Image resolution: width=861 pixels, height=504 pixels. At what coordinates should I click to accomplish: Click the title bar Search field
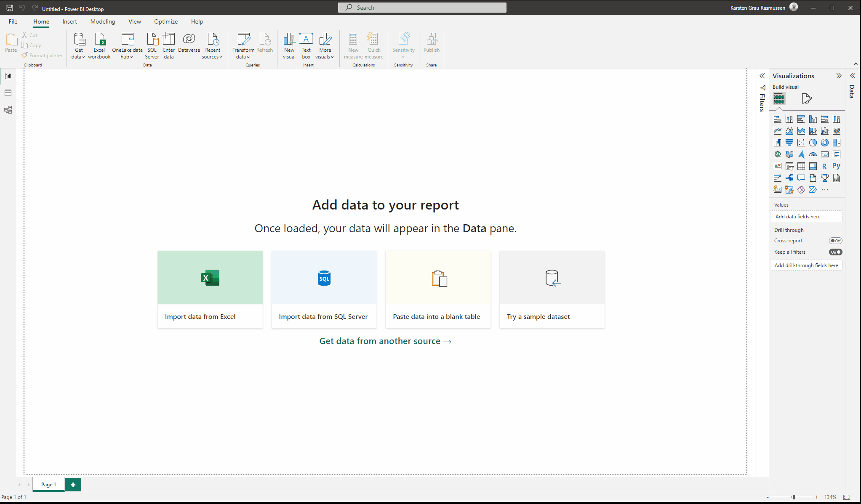tap(422, 8)
